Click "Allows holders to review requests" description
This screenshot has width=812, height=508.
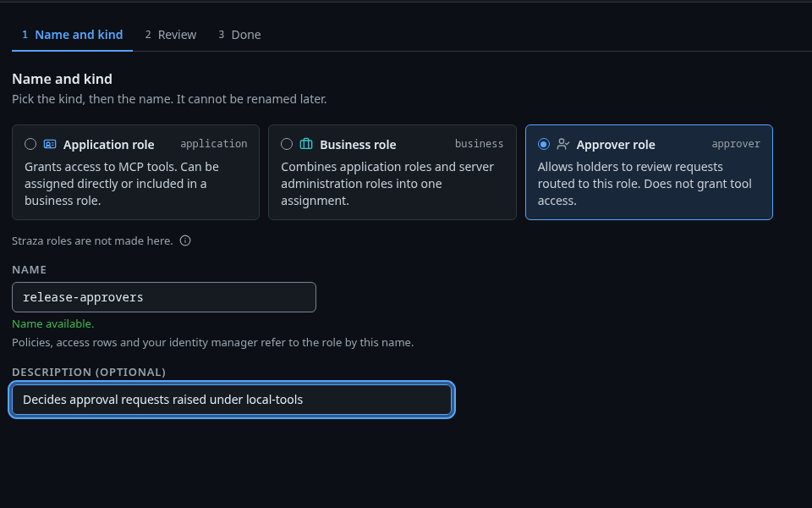coord(645,184)
